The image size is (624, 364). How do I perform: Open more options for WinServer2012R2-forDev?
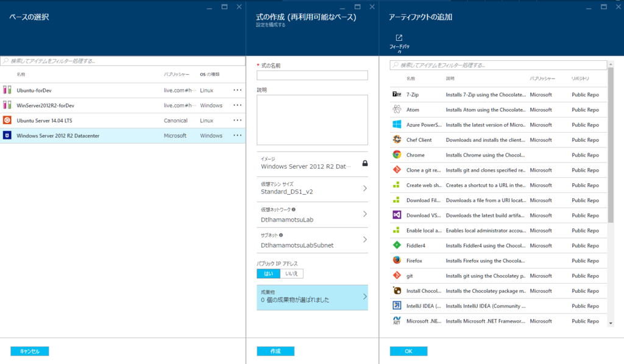tap(237, 105)
